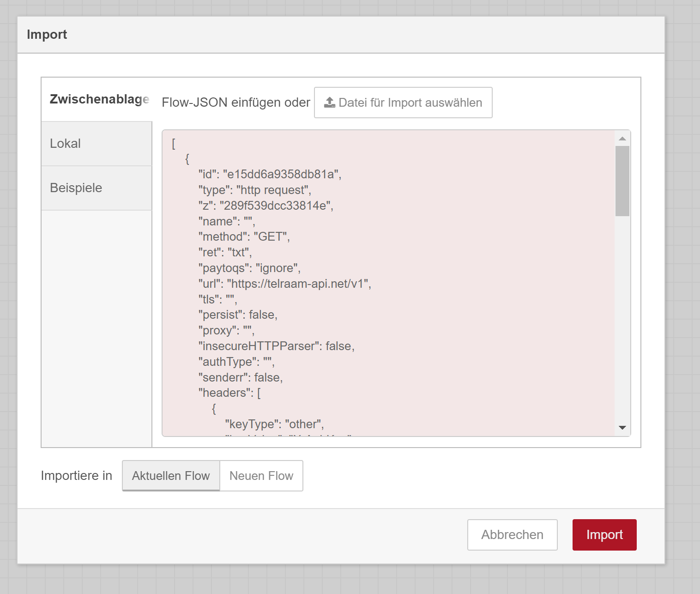Confirm with the red Import button

coord(604,535)
